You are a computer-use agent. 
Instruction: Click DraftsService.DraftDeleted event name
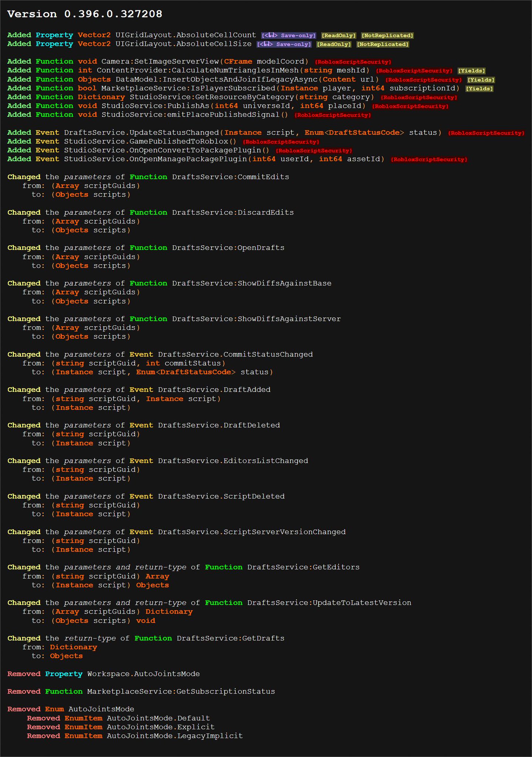[219, 425]
